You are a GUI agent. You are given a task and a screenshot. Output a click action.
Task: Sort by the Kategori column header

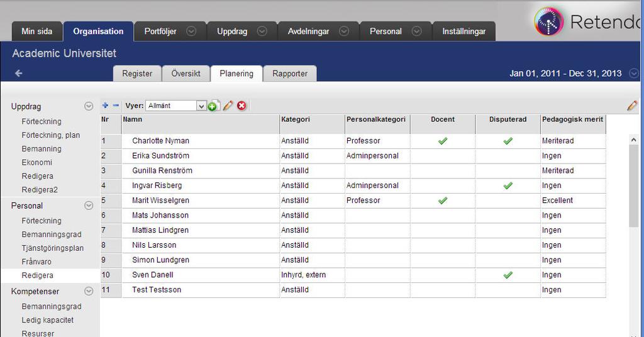click(312, 124)
